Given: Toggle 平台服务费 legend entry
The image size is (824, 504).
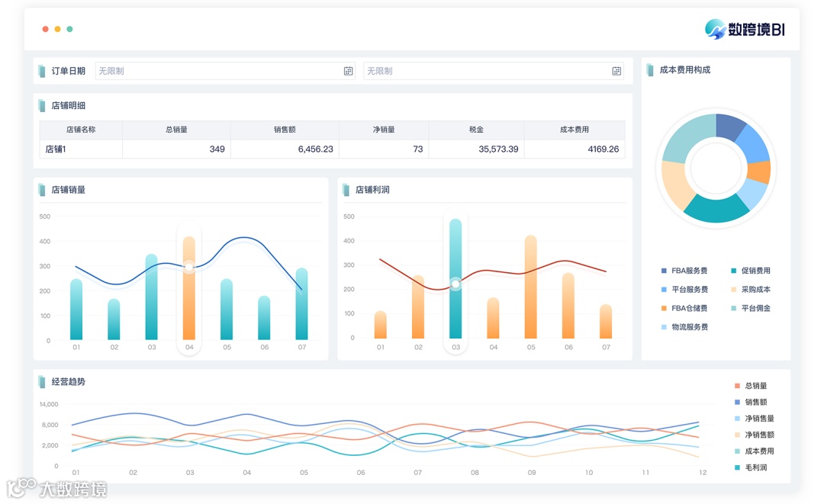Looking at the screenshot, I should [684, 289].
